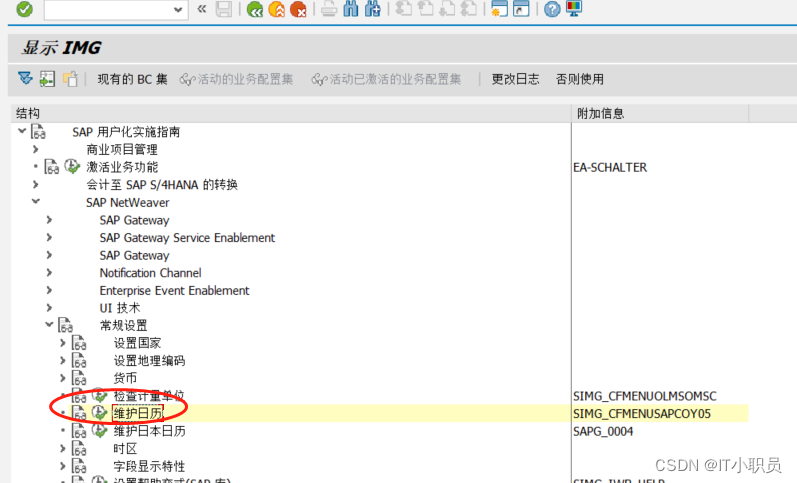Open documentation icon for 常规设置
The image size is (797, 483).
point(66,325)
